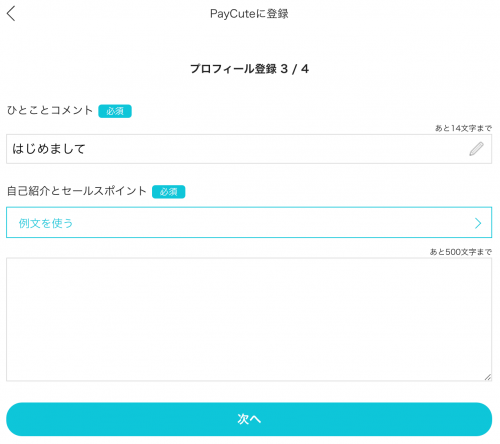Image resolution: width=500 pixels, height=444 pixels.
Task: Click the ひとことコメント field label
Action: pyautogui.click(x=50, y=110)
